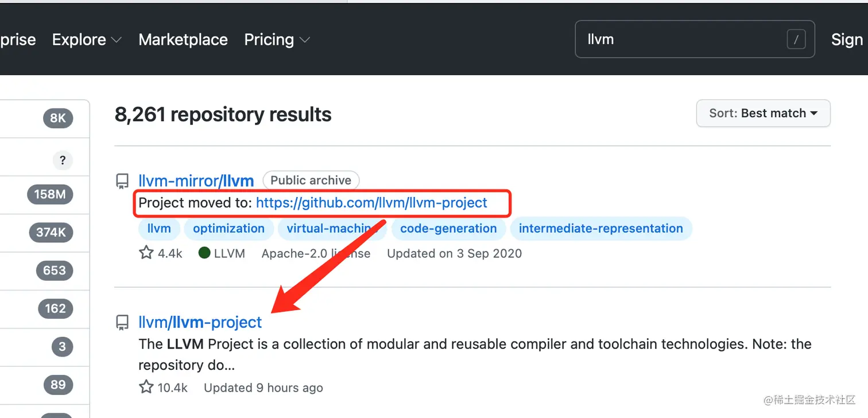The width and height of the screenshot is (868, 418).
Task: Click the slash shortcut icon inside the search box
Action: pyautogui.click(x=796, y=40)
